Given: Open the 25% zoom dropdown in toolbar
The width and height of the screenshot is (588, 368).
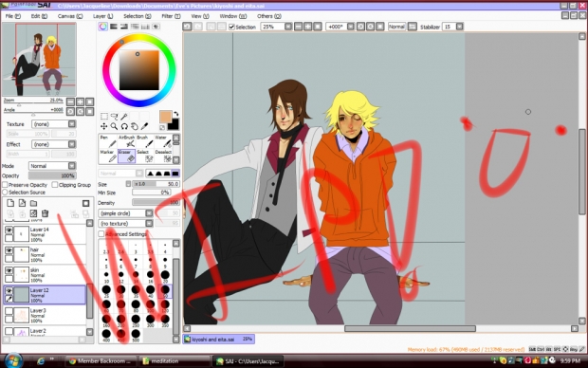Looking at the screenshot, I should click(x=288, y=27).
